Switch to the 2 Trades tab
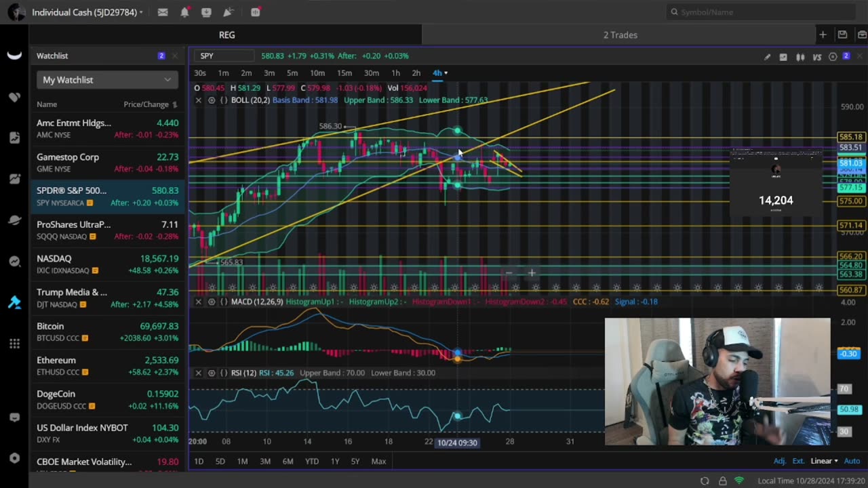The width and height of the screenshot is (868, 488). pos(620,35)
